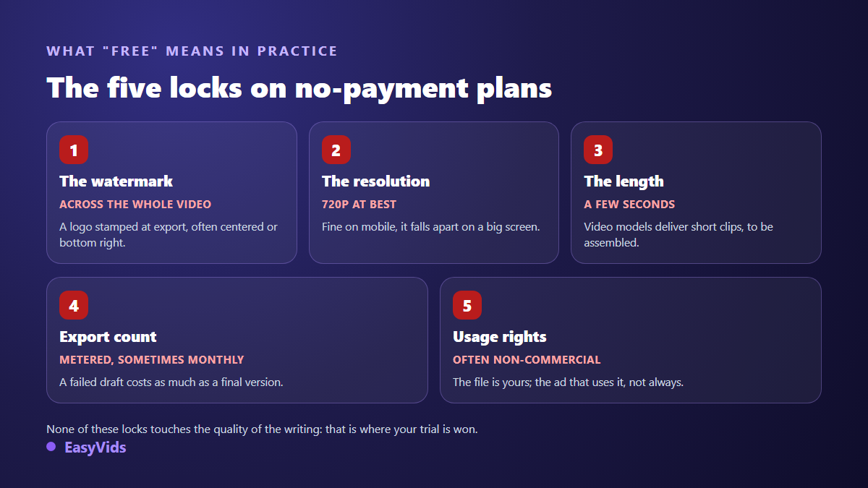Select the 'Usage rights' heading
The height and width of the screenshot is (488, 868).
pyautogui.click(x=500, y=337)
